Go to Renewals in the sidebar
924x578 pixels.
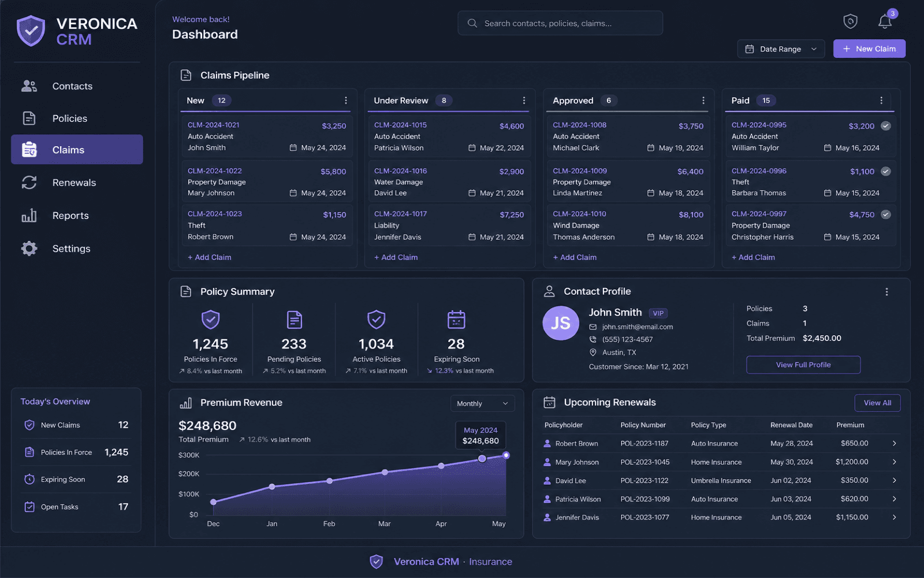[x=77, y=183]
